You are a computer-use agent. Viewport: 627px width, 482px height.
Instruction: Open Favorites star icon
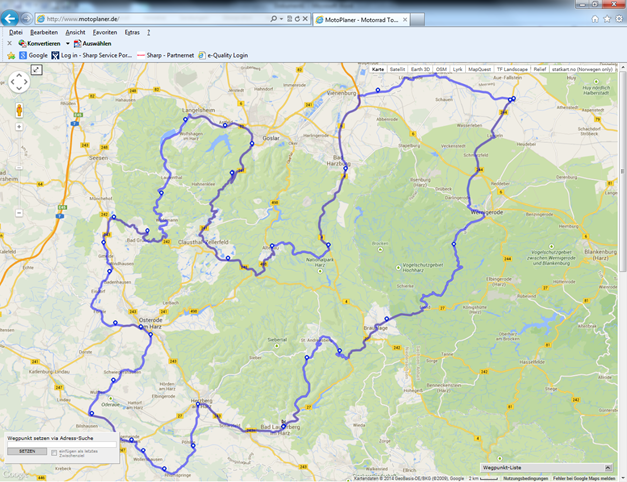(607, 19)
